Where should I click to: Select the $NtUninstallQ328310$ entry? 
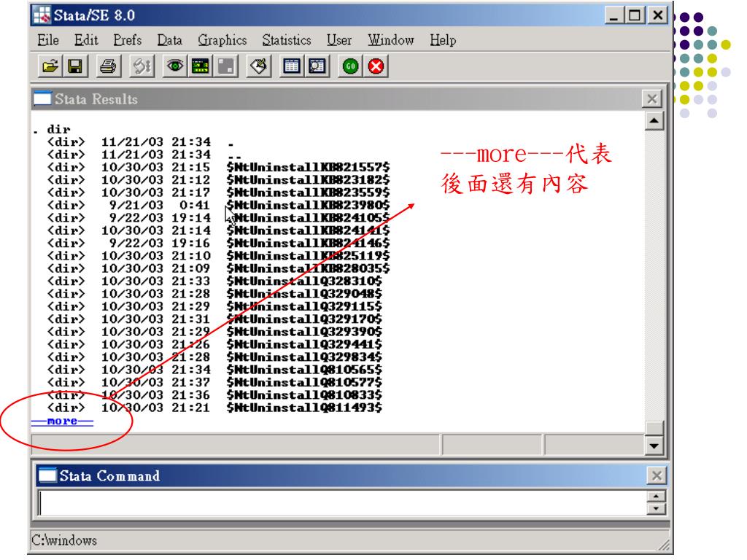coord(304,281)
